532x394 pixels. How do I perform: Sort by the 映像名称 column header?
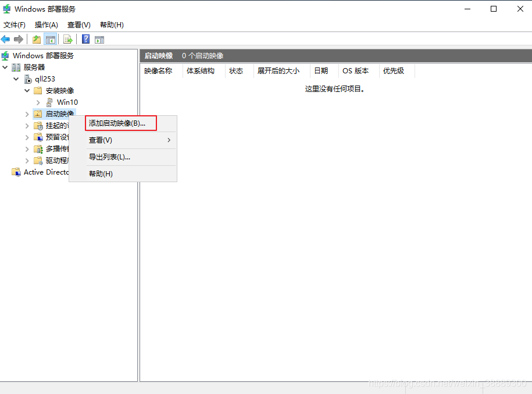[x=158, y=71]
